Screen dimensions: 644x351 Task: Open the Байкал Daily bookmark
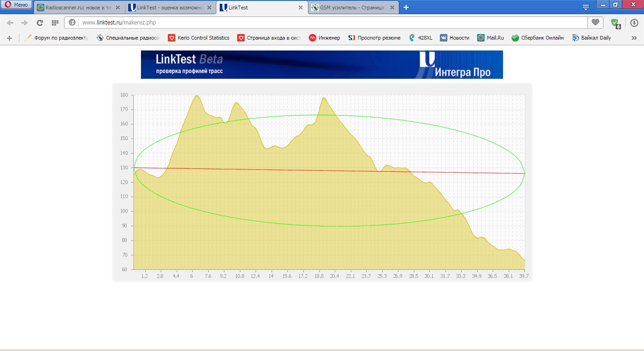[x=591, y=38]
